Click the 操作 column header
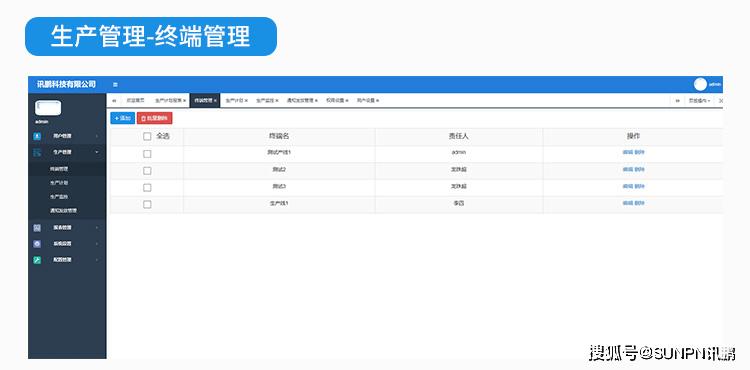 coord(633,136)
